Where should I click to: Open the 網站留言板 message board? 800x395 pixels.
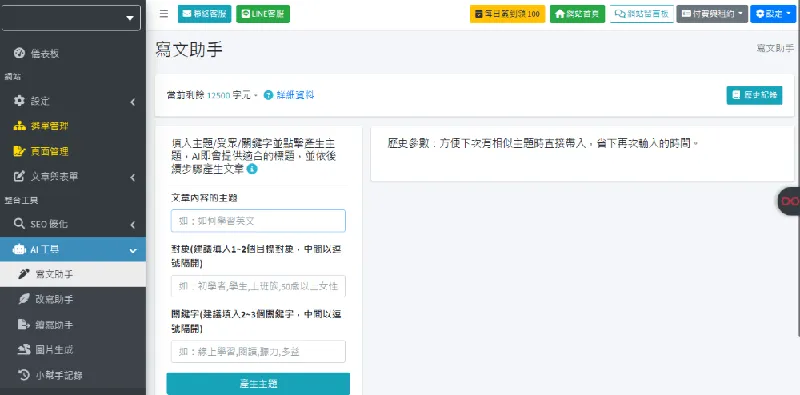coord(642,14)
